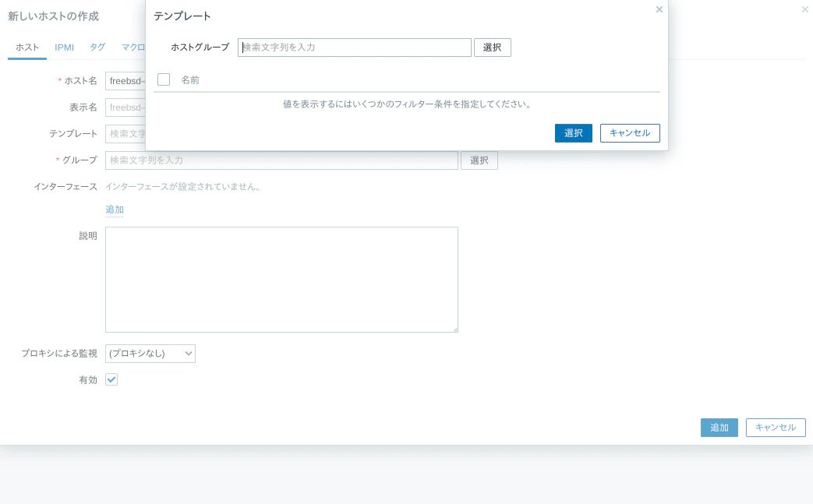Switch to the IPMI tab

click(x=63, y=47)
